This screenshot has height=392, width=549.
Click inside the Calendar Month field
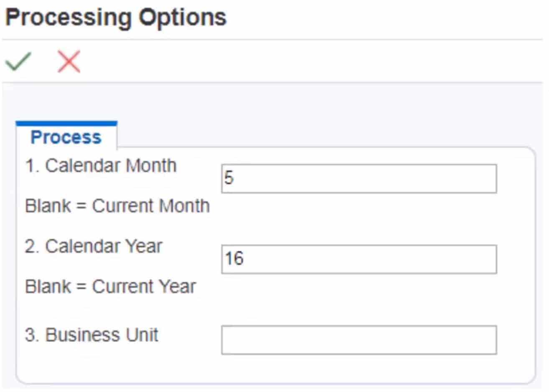[x=358, y=179]
